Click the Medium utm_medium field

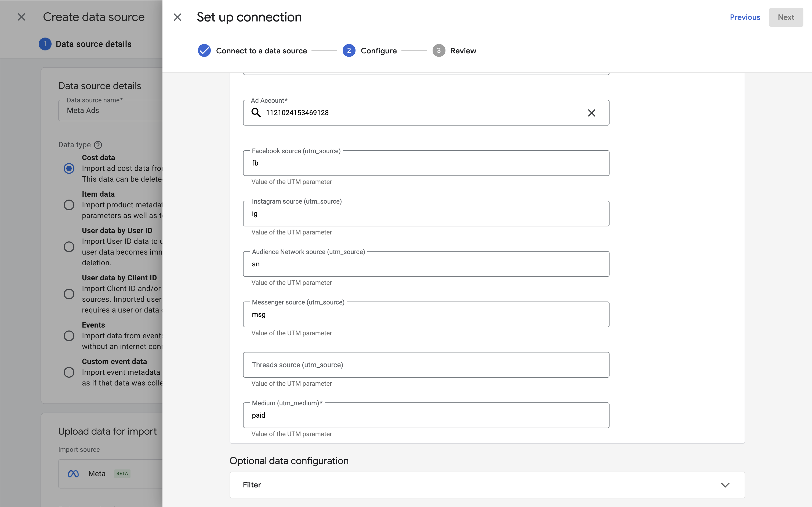(x=426, y=416)
